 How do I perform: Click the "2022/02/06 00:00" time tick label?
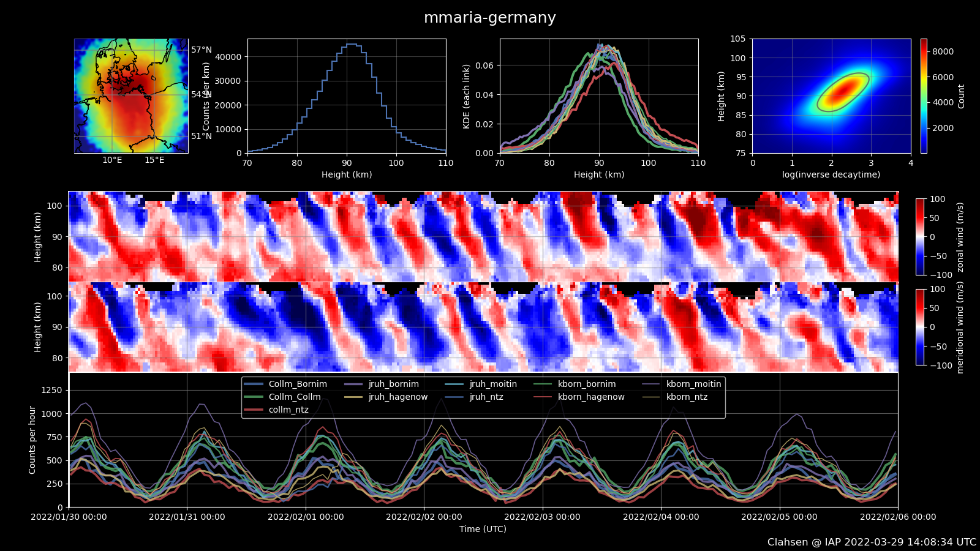898,517
